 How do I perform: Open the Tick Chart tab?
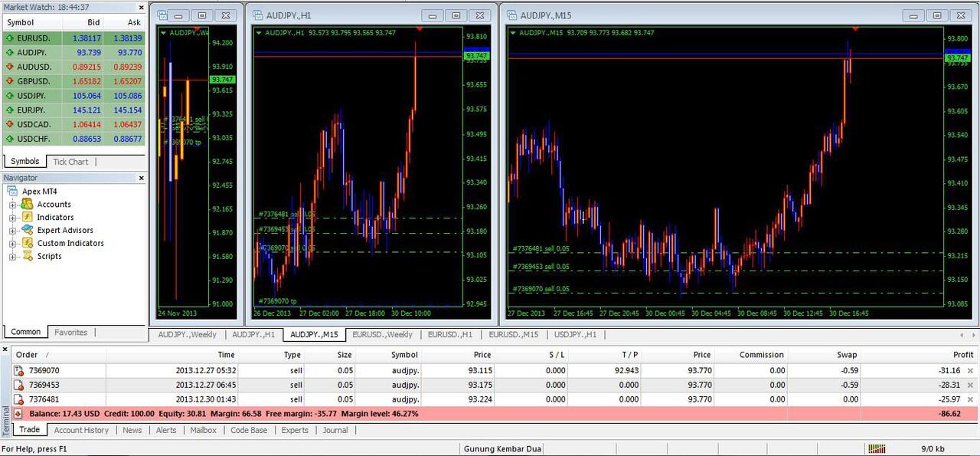(70, 162)
